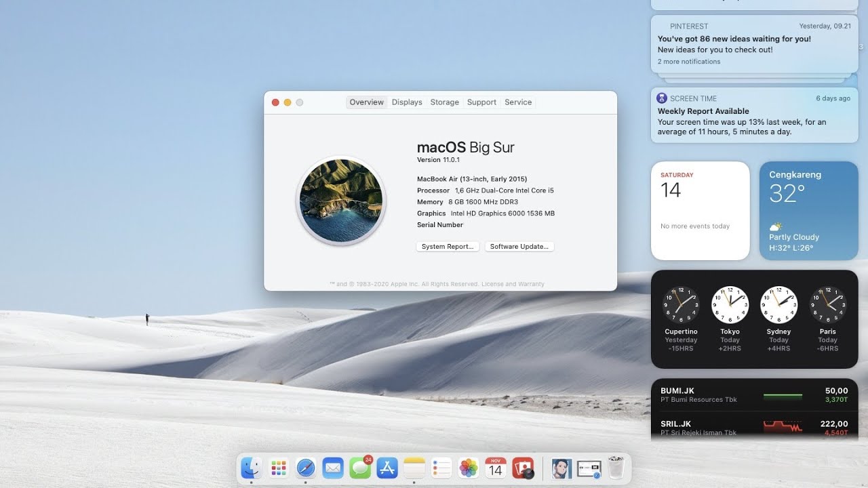Click the SRIL.JK red price chart

point(783,427)
